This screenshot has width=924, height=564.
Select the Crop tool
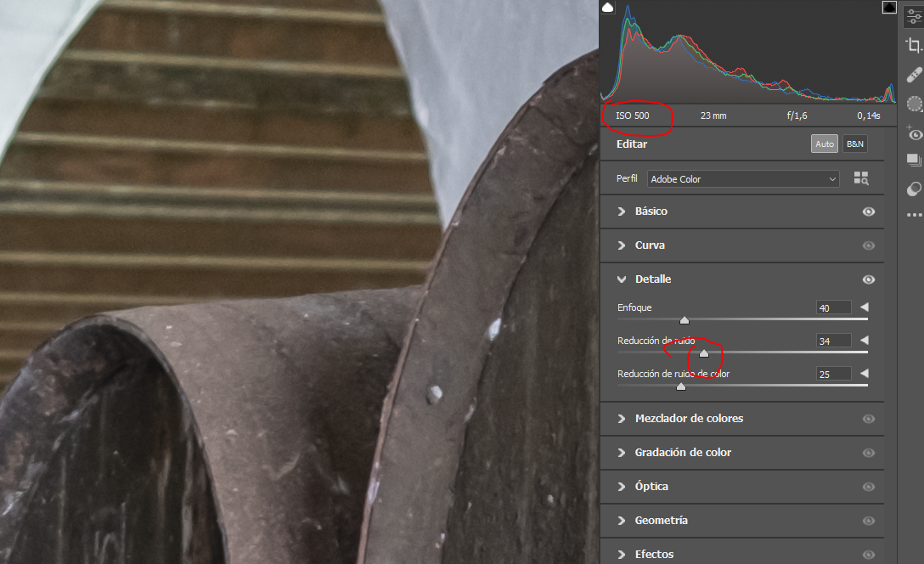tap(914, 45)
